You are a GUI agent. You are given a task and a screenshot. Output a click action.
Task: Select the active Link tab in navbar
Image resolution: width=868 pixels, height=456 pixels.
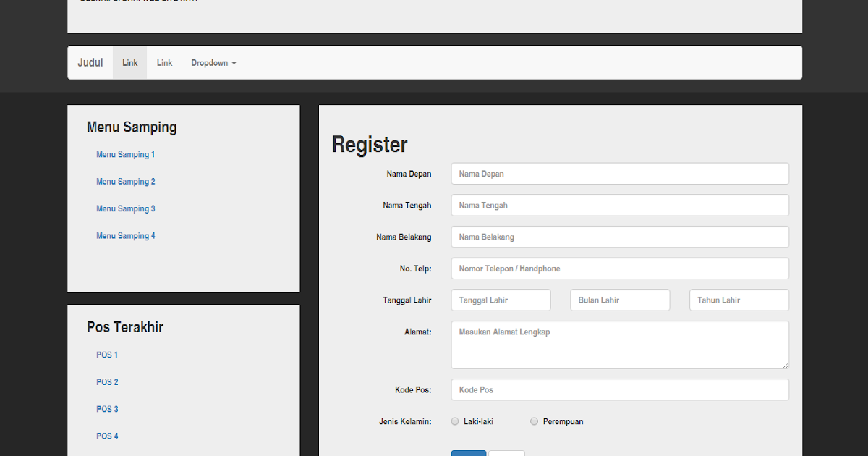[x=129, y=62]
